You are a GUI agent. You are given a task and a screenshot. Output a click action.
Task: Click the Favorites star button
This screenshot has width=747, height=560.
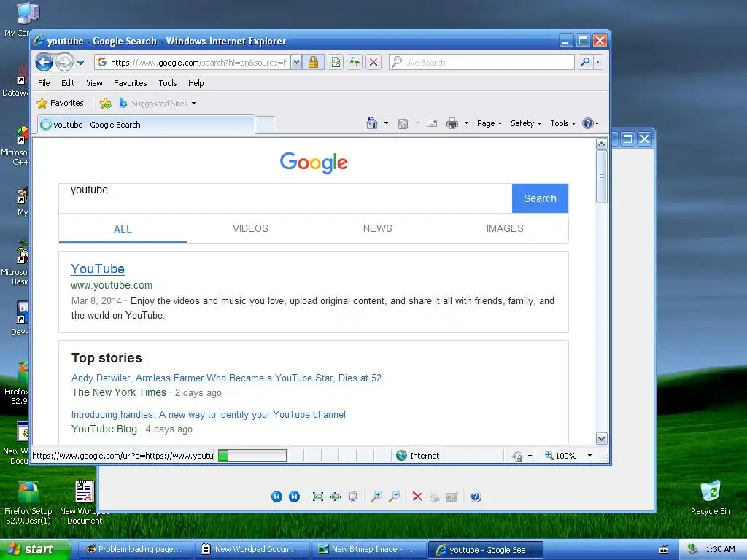point(61,103)
